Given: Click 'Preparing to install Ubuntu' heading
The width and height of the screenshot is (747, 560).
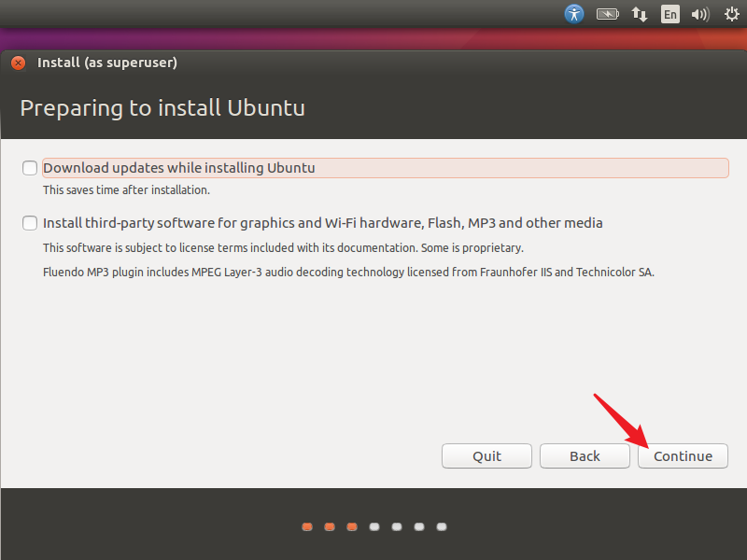Looking at the screenshot, I should click(x=162, y=108).
